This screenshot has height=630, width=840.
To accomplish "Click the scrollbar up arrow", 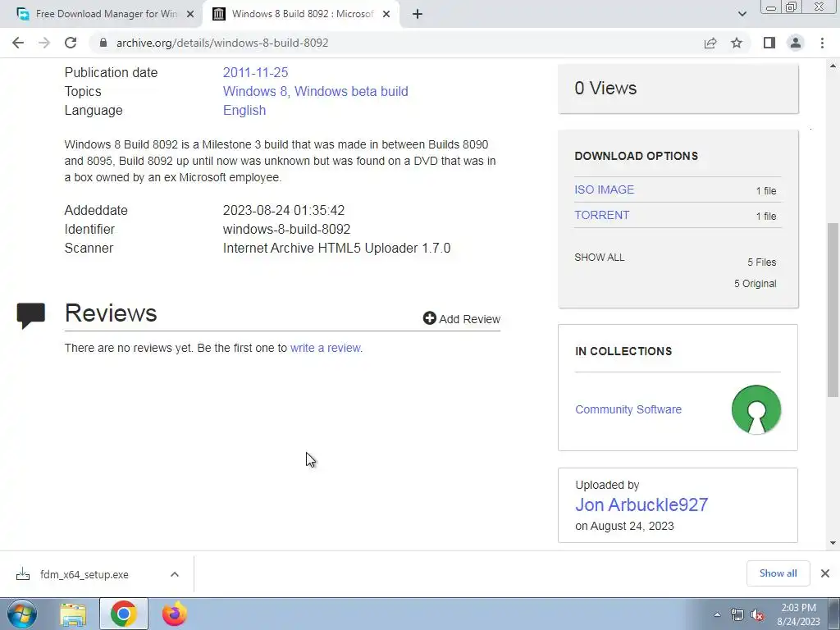I will tap(833, 66).
